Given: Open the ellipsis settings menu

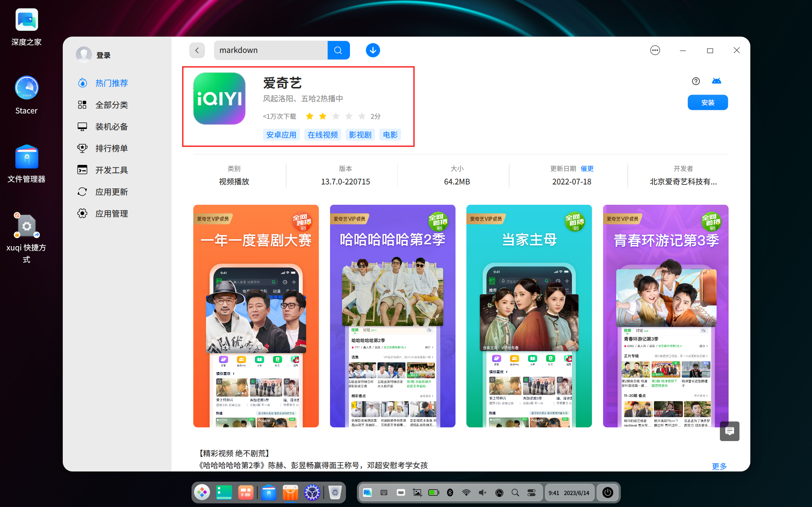Looking at the screenshot, I should (655, 50).
